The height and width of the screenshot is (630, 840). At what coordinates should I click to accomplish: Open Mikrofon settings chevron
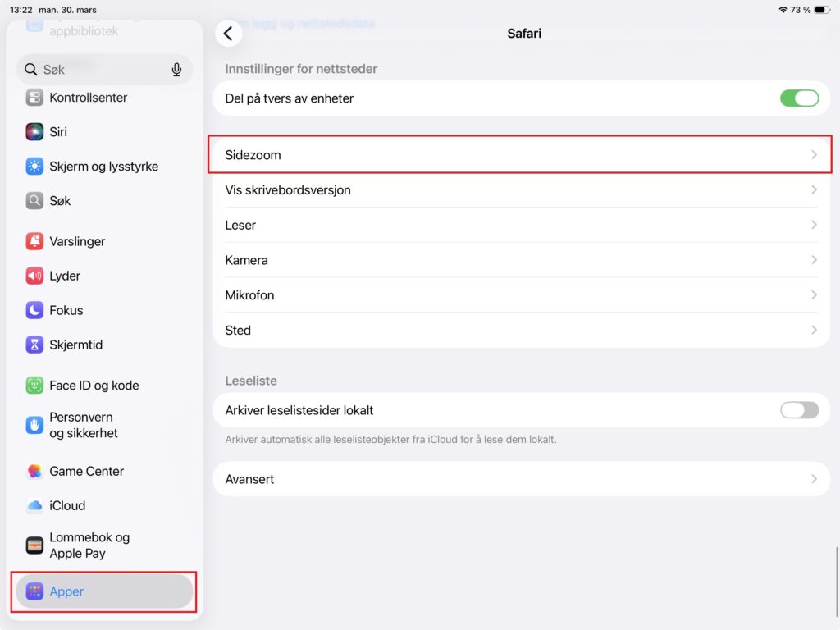point(814,295)
